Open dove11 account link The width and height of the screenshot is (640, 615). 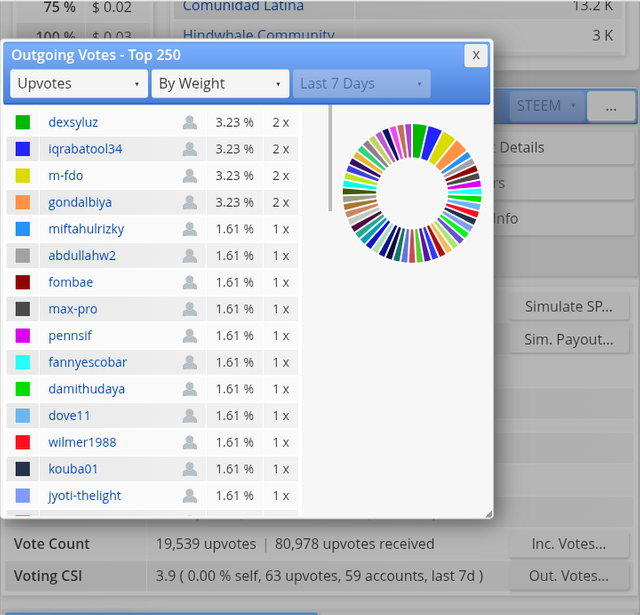(69, 416)
